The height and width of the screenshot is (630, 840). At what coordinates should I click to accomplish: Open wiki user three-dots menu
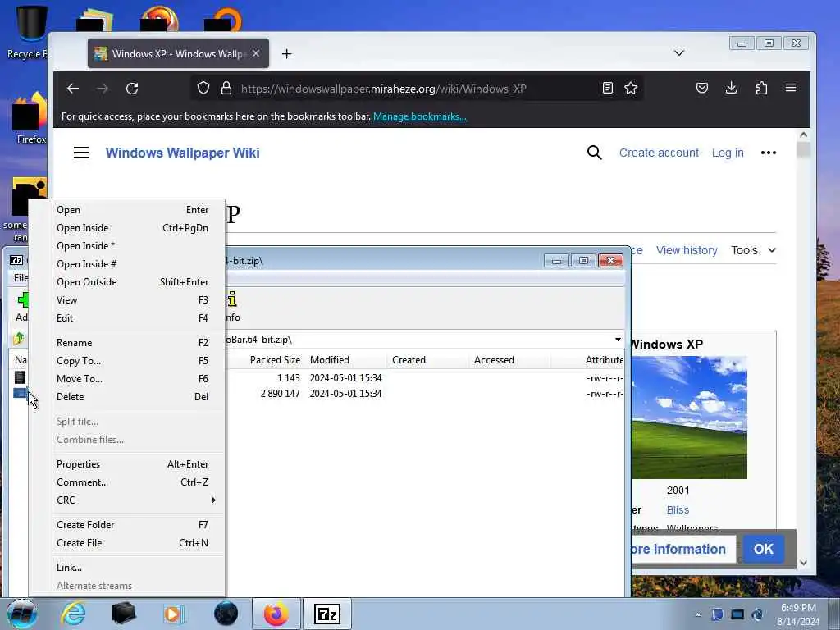(768, 153)
